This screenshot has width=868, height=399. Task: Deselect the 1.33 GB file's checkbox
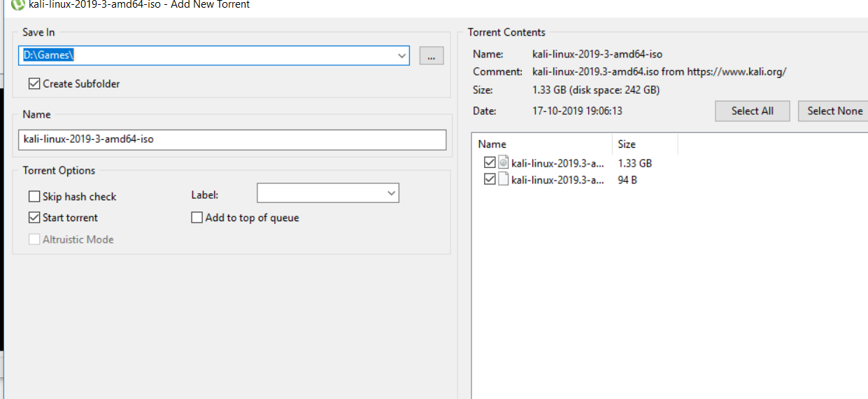click(490, 163)
